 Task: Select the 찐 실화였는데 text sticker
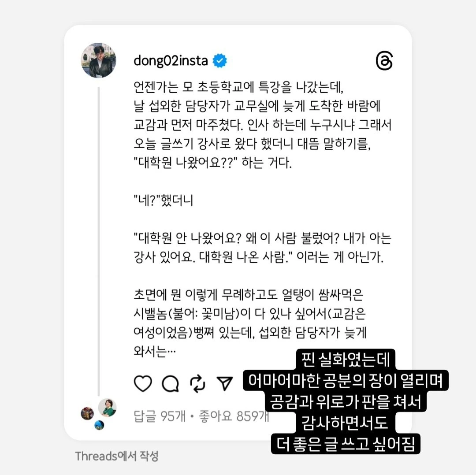pyautogui.click(x=346, y=360)
